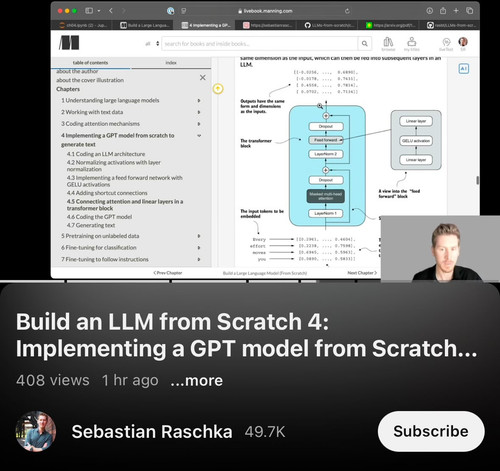
Task: Go to Prev Chapter link
Action: [x=168, y=273]
